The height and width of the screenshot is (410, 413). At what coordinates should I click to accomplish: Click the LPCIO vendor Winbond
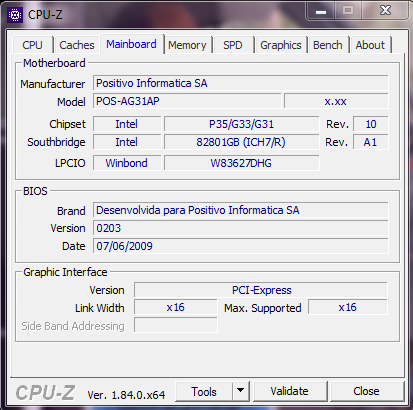[x=127, y=163]
